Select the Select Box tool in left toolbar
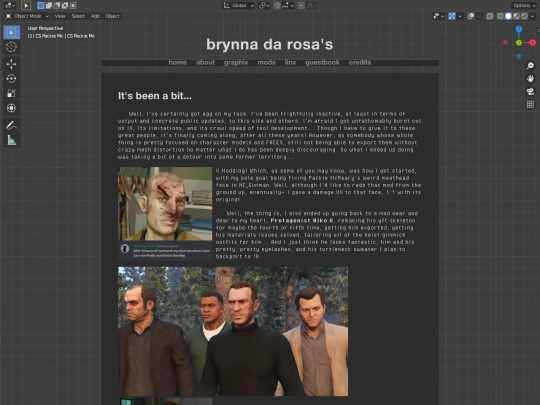 click(11, 32)
